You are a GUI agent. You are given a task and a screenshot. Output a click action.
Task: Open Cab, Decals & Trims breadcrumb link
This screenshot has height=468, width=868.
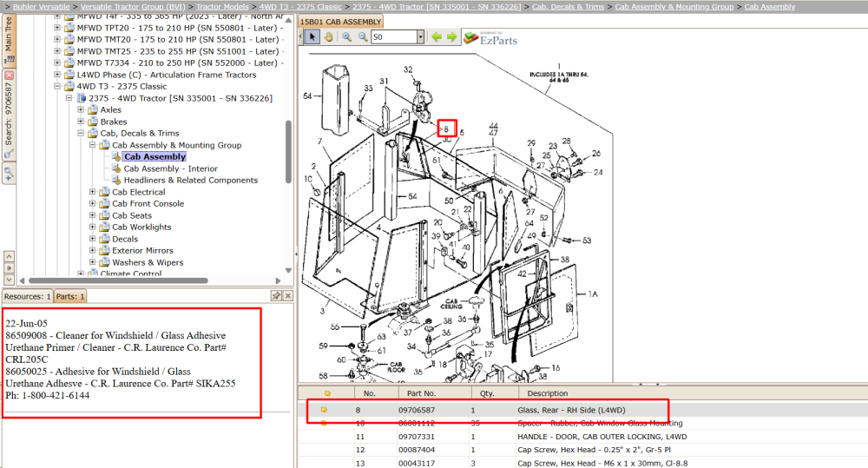(568, 7)
